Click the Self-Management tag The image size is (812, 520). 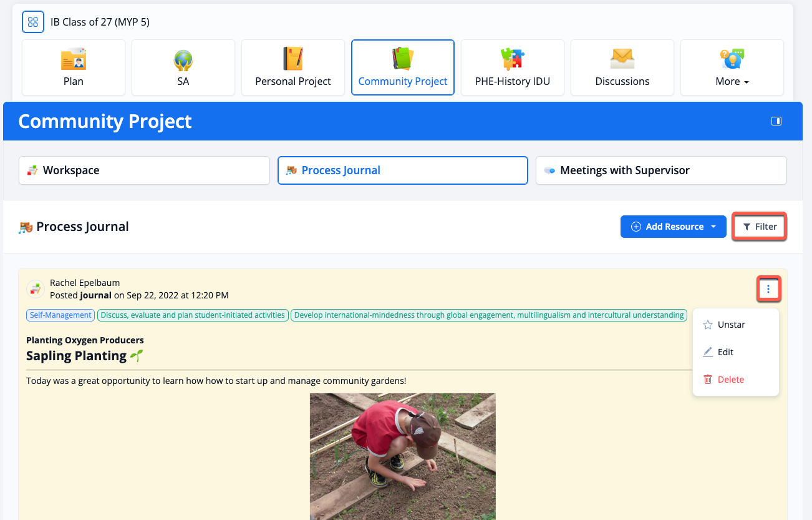pos(60,315)
